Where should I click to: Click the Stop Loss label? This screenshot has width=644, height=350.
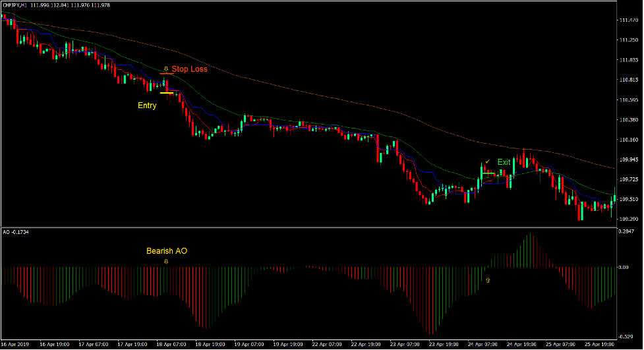(189, 69)
